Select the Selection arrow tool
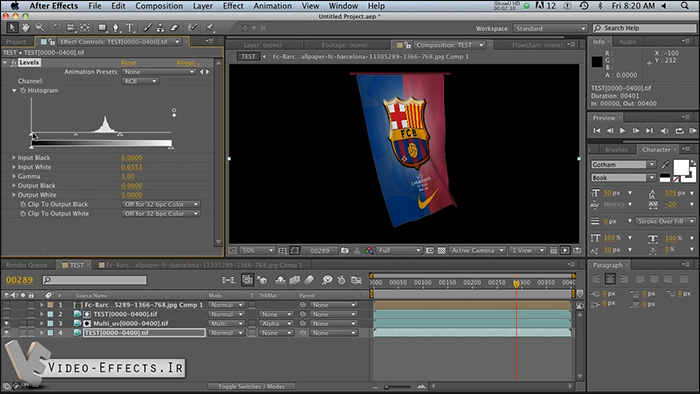 pyautogui.click(x=12, y=28)
